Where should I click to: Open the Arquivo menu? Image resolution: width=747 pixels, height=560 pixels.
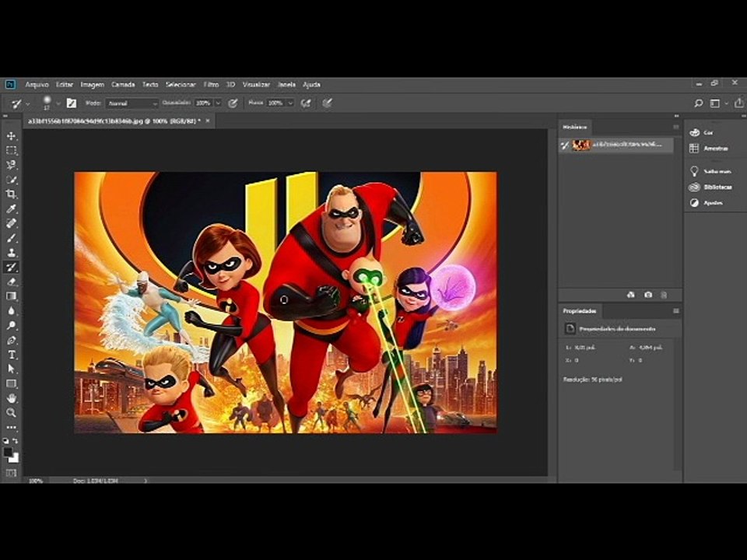click(x=37, y=84)
